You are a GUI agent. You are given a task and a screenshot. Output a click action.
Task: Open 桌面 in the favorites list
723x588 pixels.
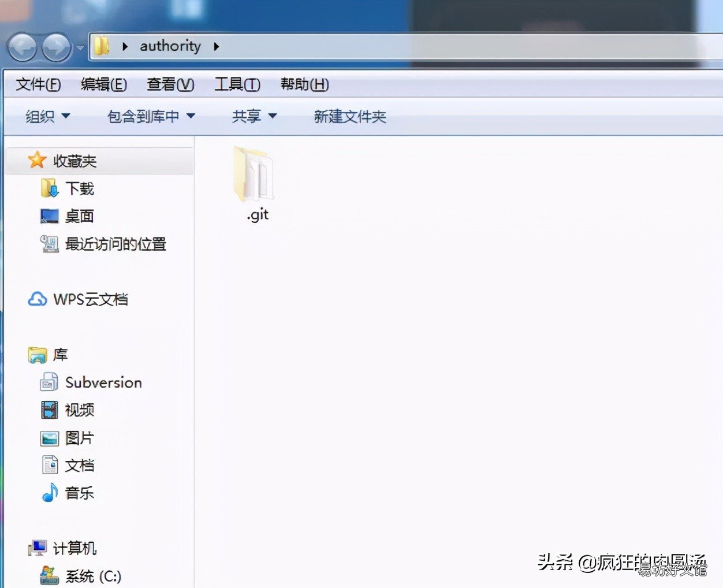(80, 216)
